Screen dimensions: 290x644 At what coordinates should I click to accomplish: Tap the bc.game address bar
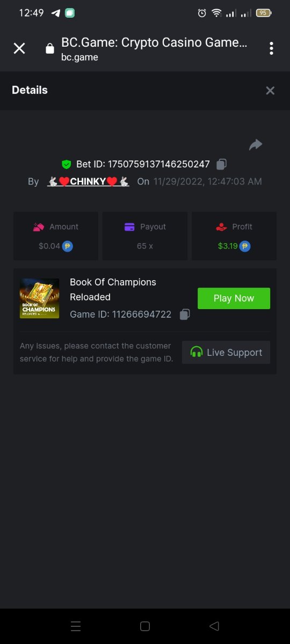(x=154, y=49)
